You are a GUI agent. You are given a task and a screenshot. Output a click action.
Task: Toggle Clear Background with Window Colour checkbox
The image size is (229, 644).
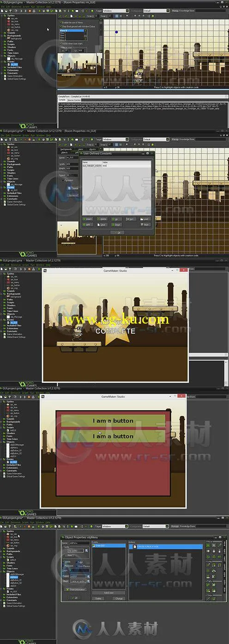(60, 26)
